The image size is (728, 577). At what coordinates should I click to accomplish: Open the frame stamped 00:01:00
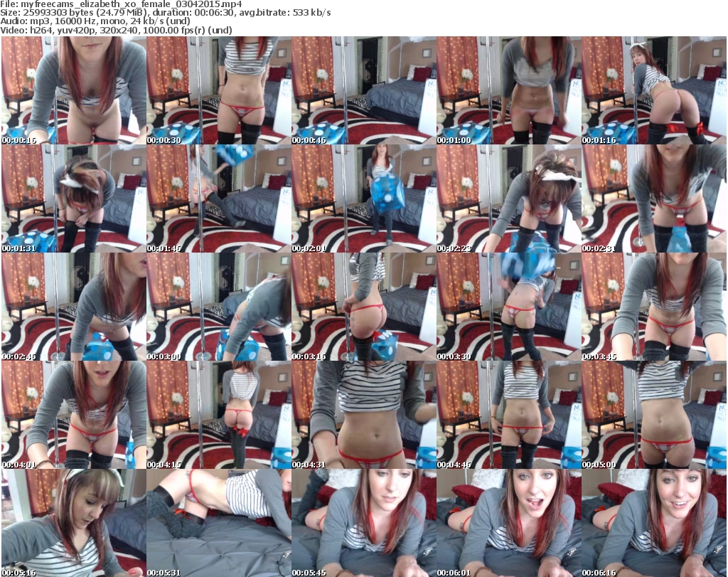click(508, 90)
